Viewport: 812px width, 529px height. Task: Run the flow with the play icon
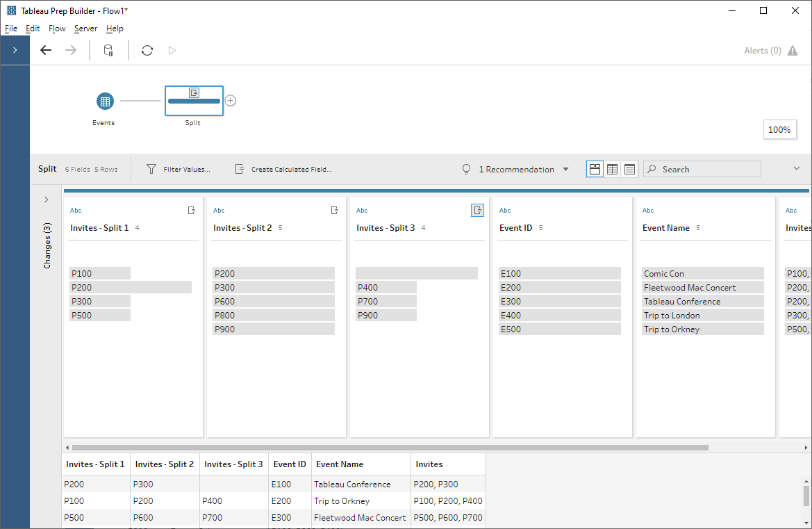[x=172, y=50]
